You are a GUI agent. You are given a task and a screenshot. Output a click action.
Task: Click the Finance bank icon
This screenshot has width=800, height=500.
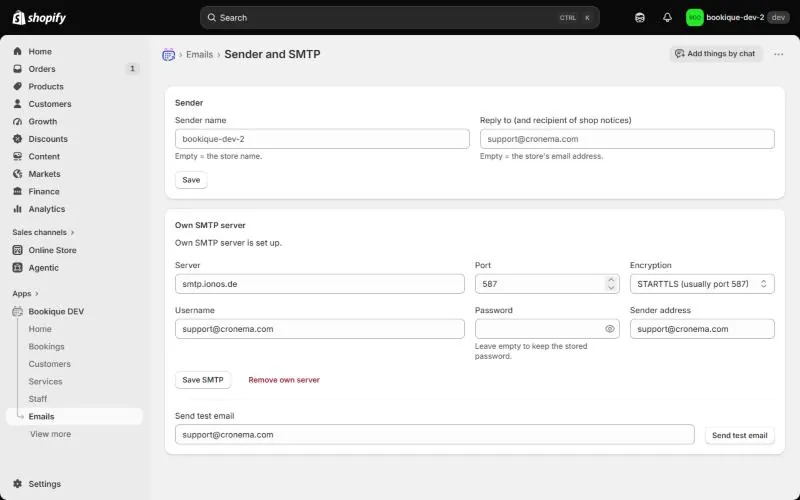click(x=17, y=191)
